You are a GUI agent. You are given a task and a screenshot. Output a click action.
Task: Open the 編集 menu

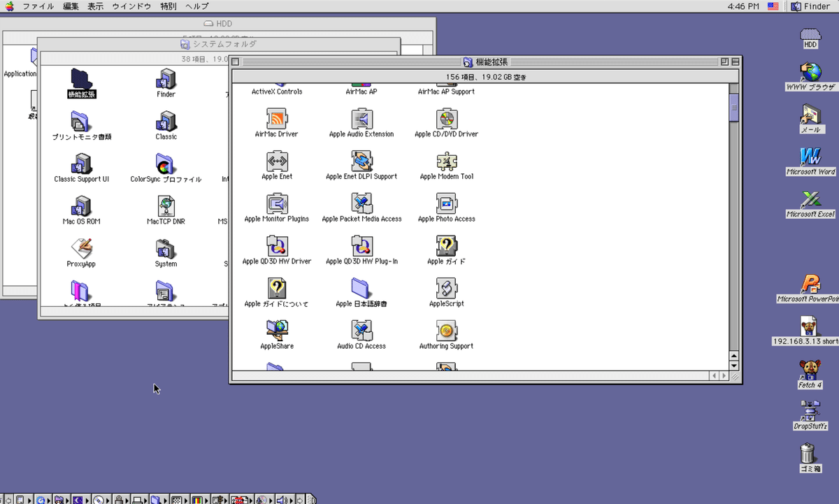71,6
